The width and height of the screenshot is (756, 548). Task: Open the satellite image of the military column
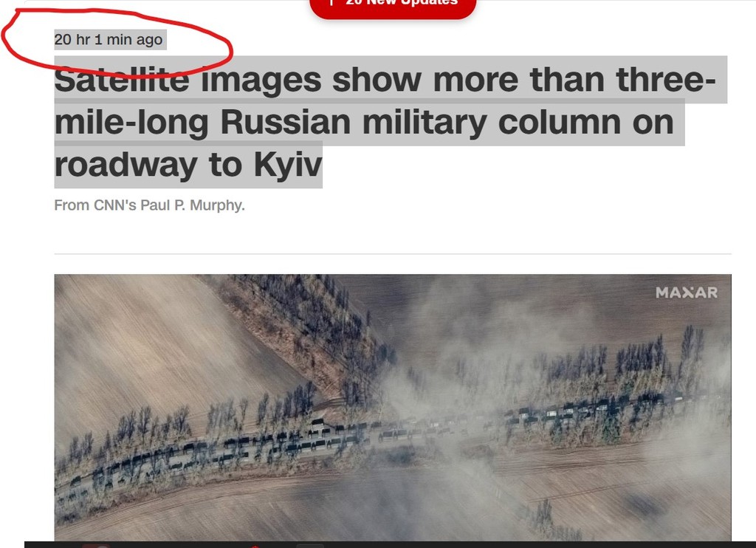point(393,408)
